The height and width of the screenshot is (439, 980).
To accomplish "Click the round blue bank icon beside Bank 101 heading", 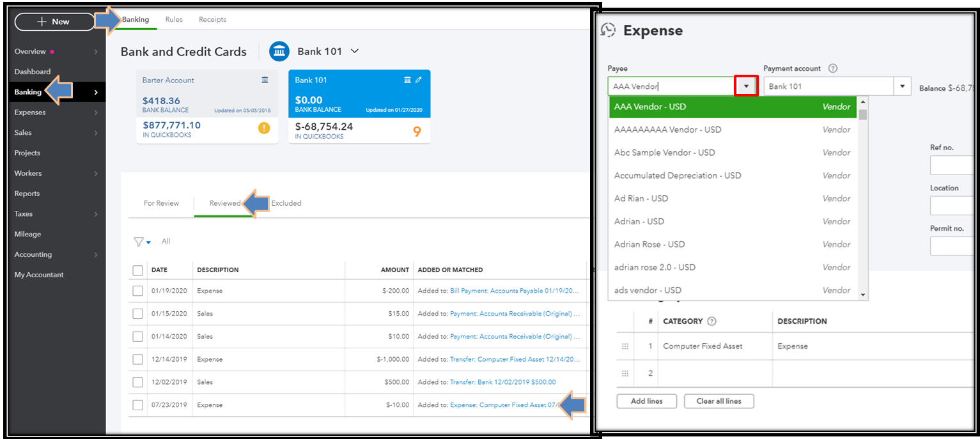I will [279, 52].
